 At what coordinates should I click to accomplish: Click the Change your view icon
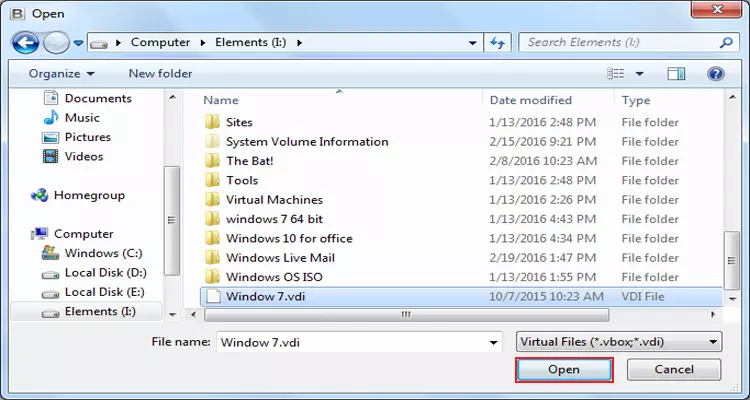point(616,74)
